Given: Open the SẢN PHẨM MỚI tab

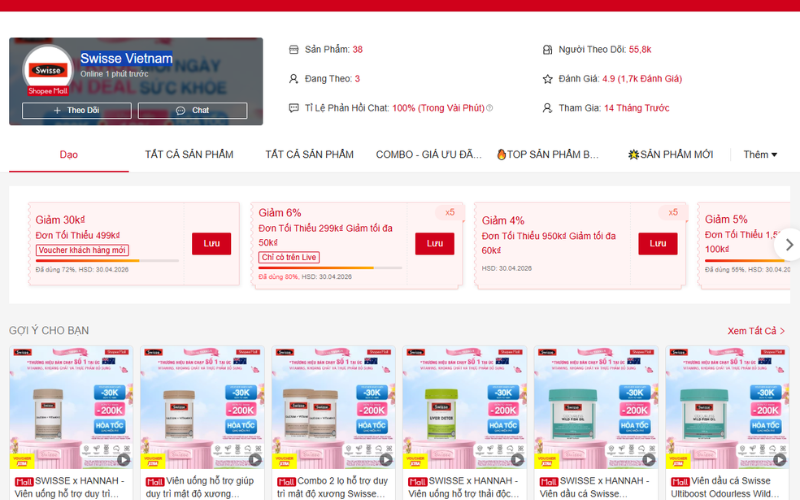Looking at the screenshot, I should click(670, 155).
